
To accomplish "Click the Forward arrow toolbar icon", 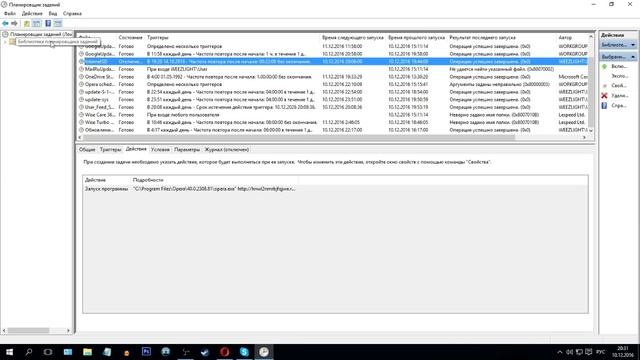I will tap(14, 24).
